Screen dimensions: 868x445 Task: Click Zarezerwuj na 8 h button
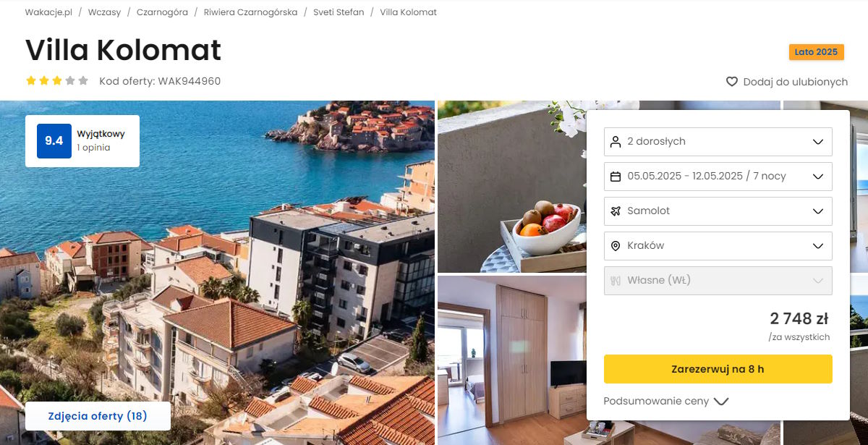718,369
